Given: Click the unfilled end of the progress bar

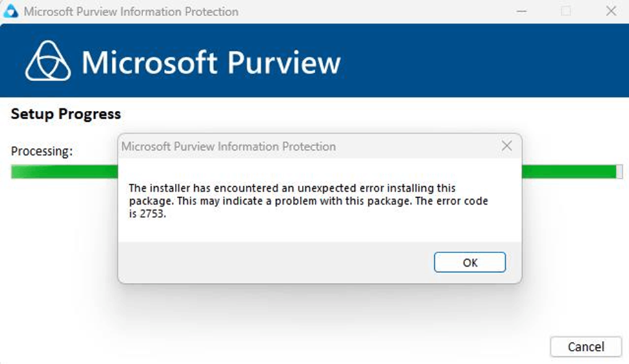Looking at the screenshot, I should pos(619,172).
